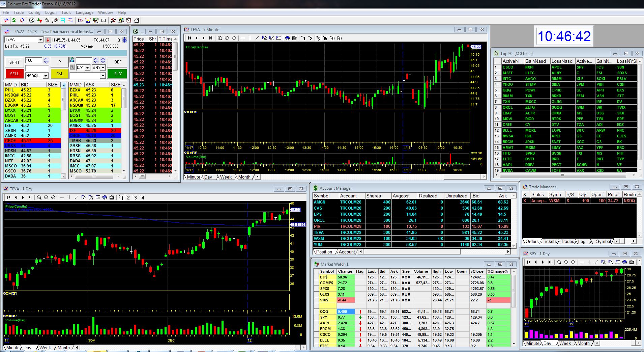The image size is (644, 352).
Task: Check the row selector box beside QQQ
Action: click(x=316, y=312)
